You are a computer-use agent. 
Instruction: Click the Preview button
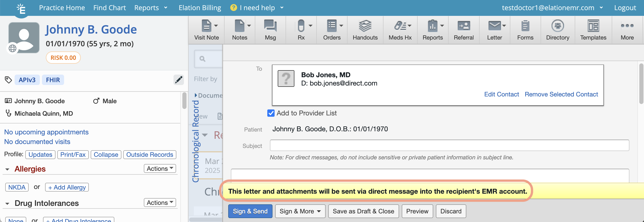[417, 211]
